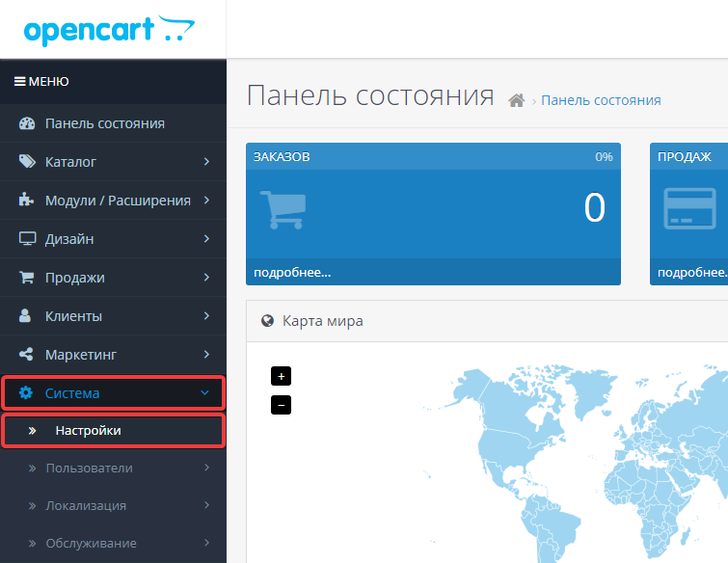Collapse the Система menu chevron
The width and height of the screenshot is (728, 563).
(x=204, y=393)
